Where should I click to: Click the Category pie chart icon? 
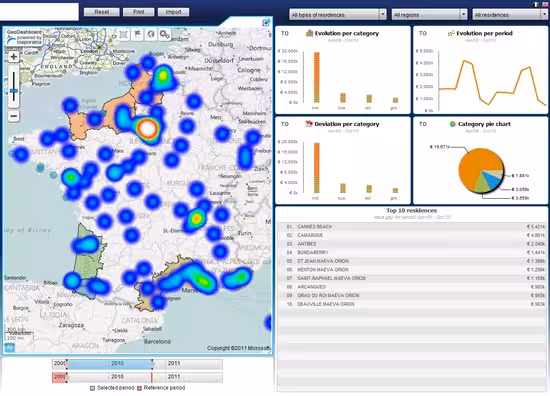[x=452, y=124]
